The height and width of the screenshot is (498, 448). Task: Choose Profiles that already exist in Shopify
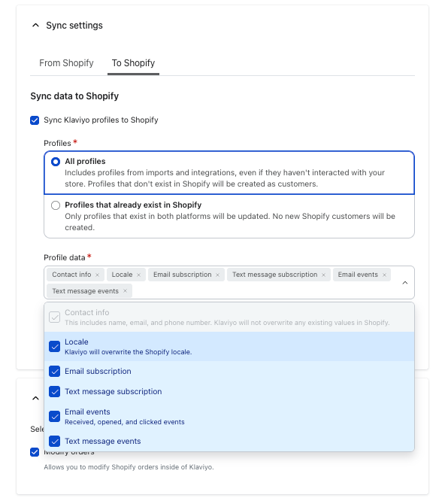tap(56, 205)
